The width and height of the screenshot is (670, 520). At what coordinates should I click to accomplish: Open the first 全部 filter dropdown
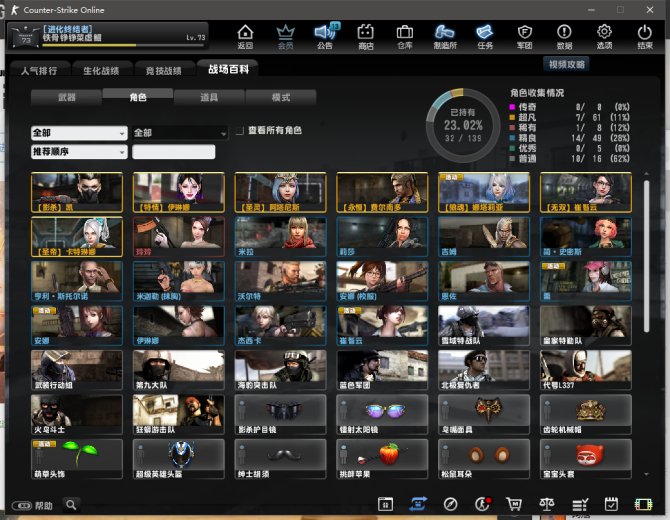pyautogui.click(x=79, y=133)
